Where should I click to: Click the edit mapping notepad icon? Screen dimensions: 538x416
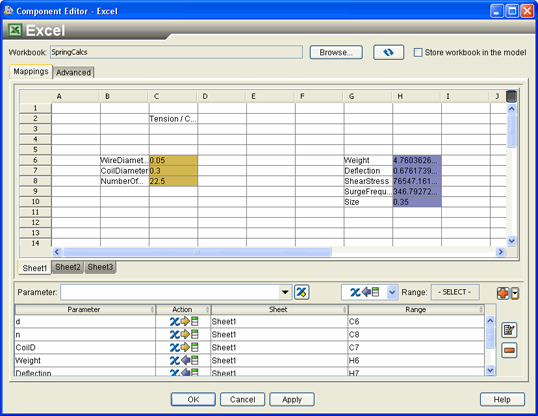click(509, 330)
